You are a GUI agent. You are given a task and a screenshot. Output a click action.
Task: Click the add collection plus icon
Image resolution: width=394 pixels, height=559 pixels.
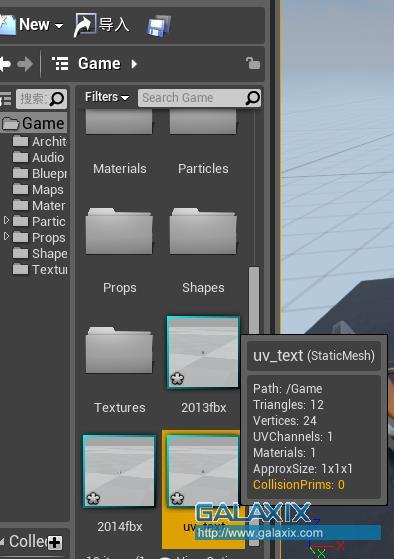pos(55,543)
